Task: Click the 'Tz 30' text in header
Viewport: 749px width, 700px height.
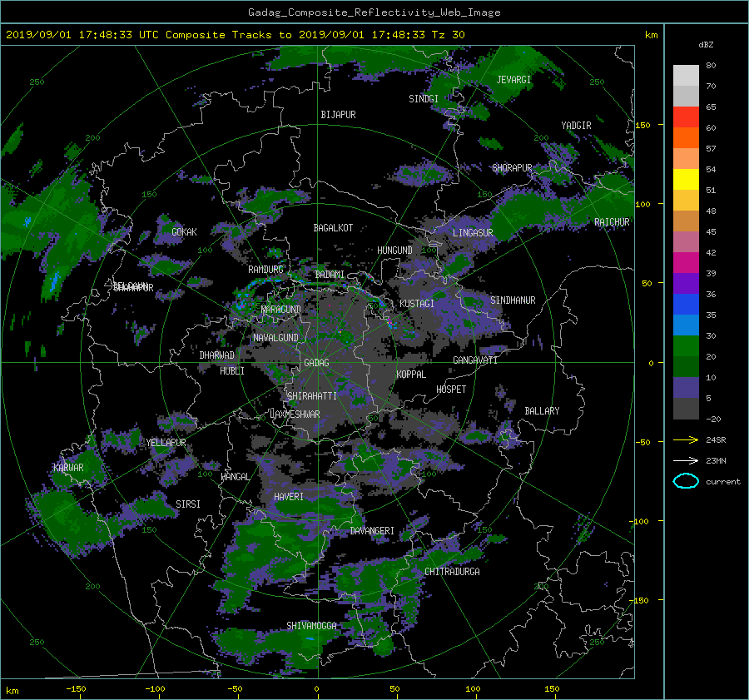Action: pos(448,35)
